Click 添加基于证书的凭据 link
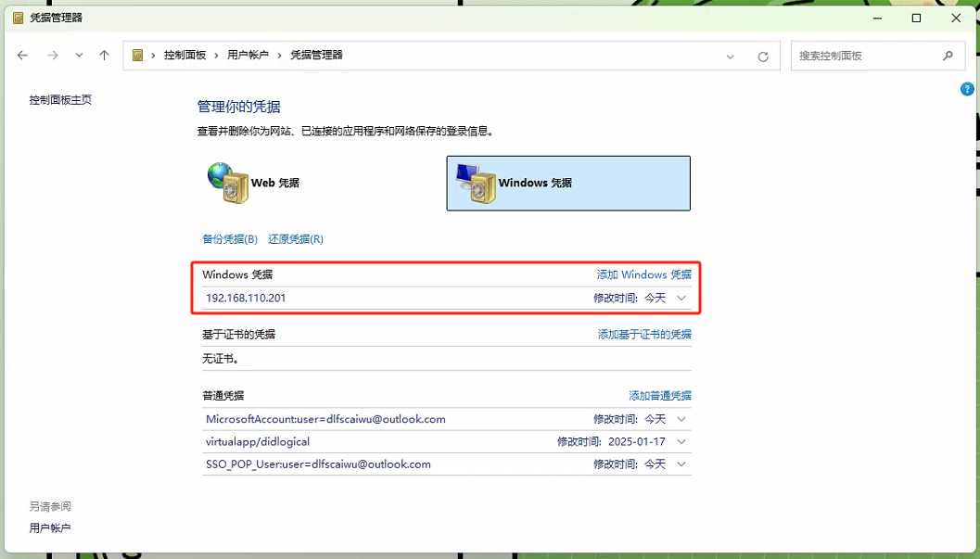Screen dimensions: 980x559 tap(644, 334)
